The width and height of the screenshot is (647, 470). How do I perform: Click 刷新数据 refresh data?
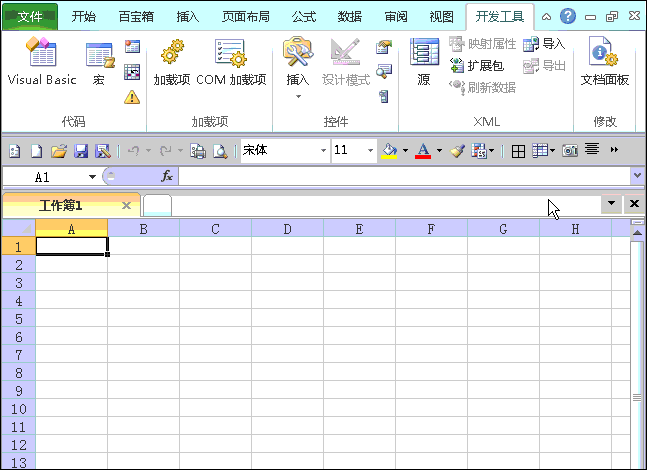pyautogui.click(x=482, y=87)
